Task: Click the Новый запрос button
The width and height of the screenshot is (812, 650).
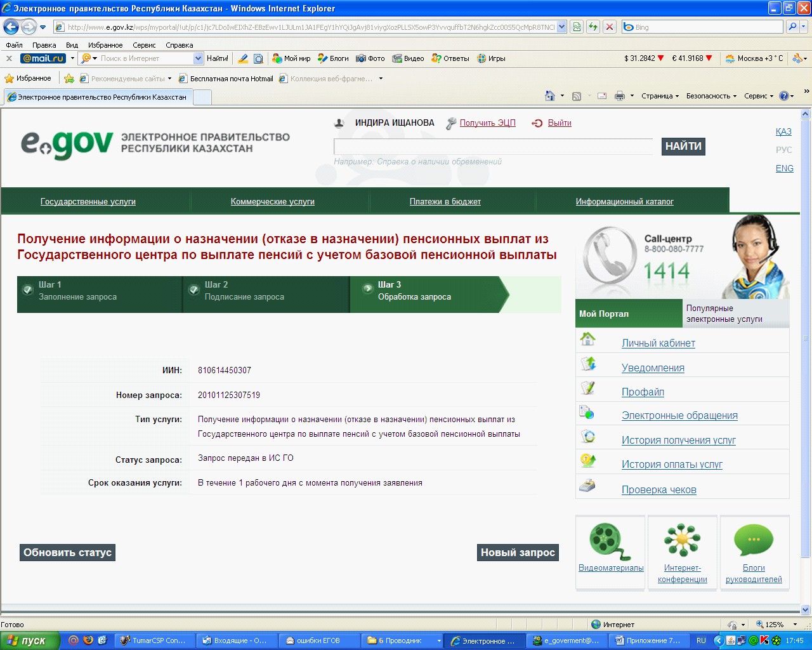Action: (x=518, y=552)
